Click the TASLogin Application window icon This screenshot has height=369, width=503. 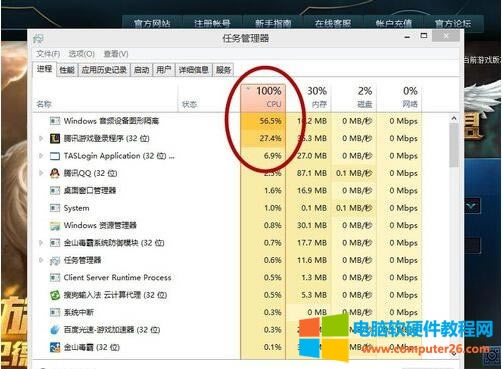(x=55, y=156)
